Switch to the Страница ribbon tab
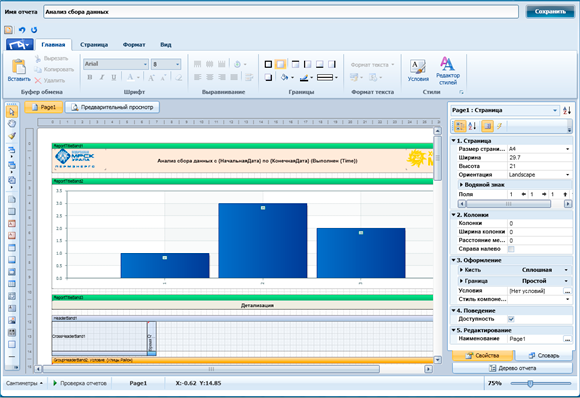The image size is (580, 398). pyautogui.click(x=94, y=45)
